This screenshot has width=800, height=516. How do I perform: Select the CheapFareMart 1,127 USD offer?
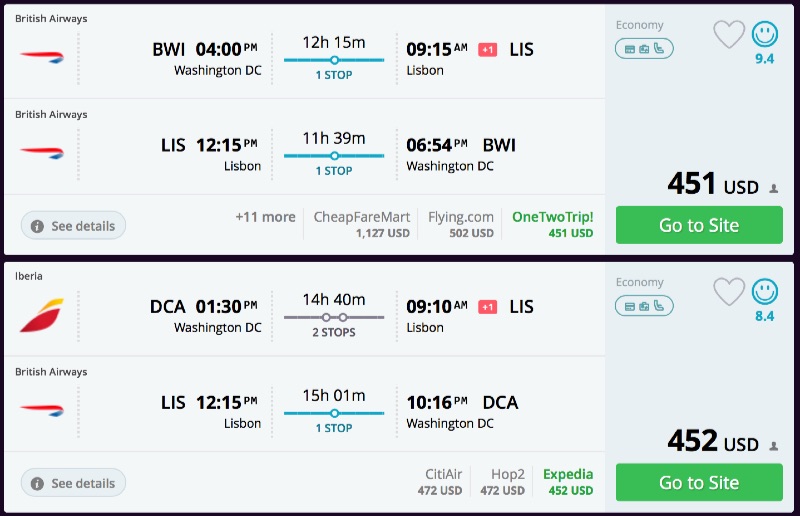[361, 224]
